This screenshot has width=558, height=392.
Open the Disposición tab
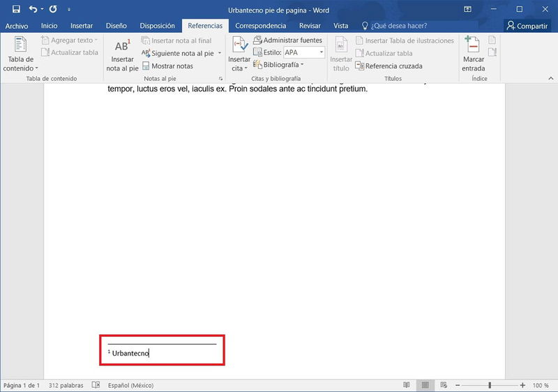(158, 26)
